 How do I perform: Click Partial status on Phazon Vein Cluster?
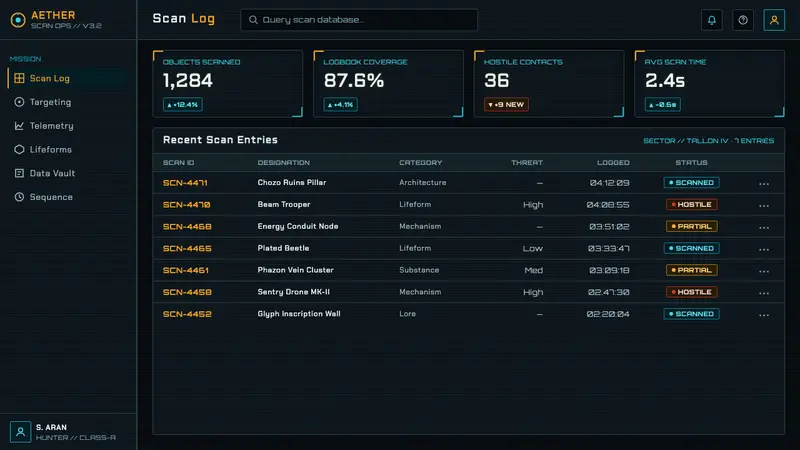[691, 270]
